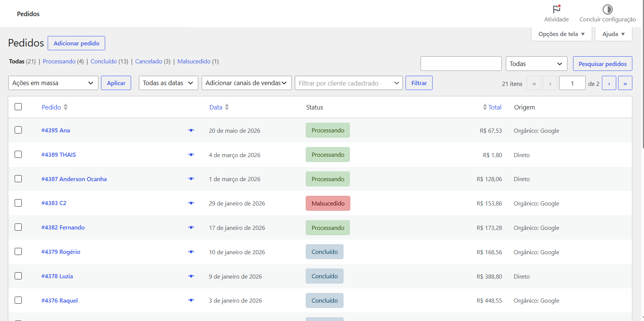Open the Atividade flag icon
644x321 pixels.
click(557, 9)
